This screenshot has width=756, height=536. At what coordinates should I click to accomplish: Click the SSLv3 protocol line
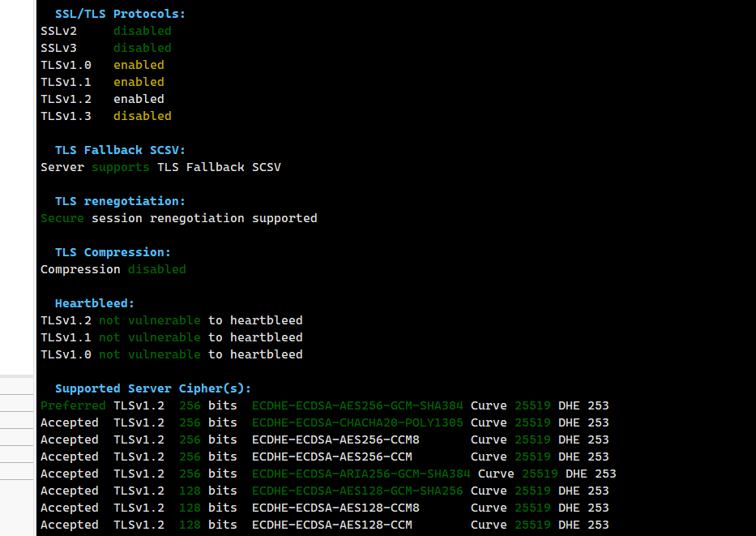(106, 48)
